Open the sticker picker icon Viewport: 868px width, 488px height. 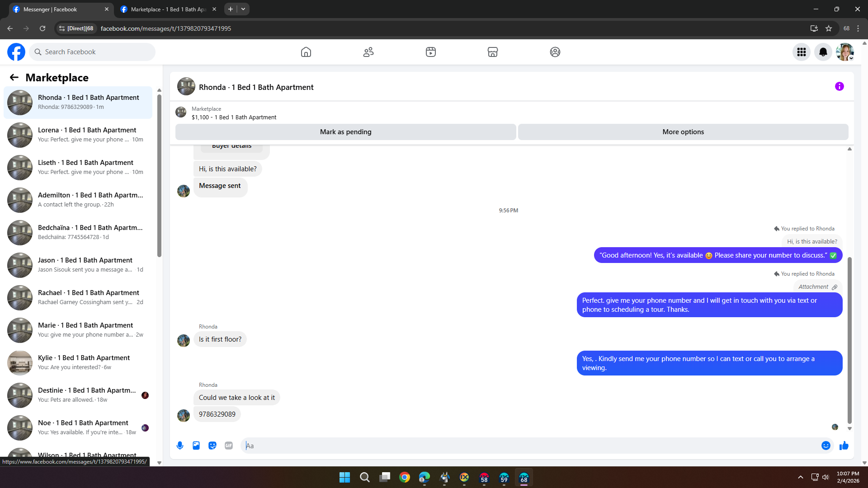tap(212, 446)
